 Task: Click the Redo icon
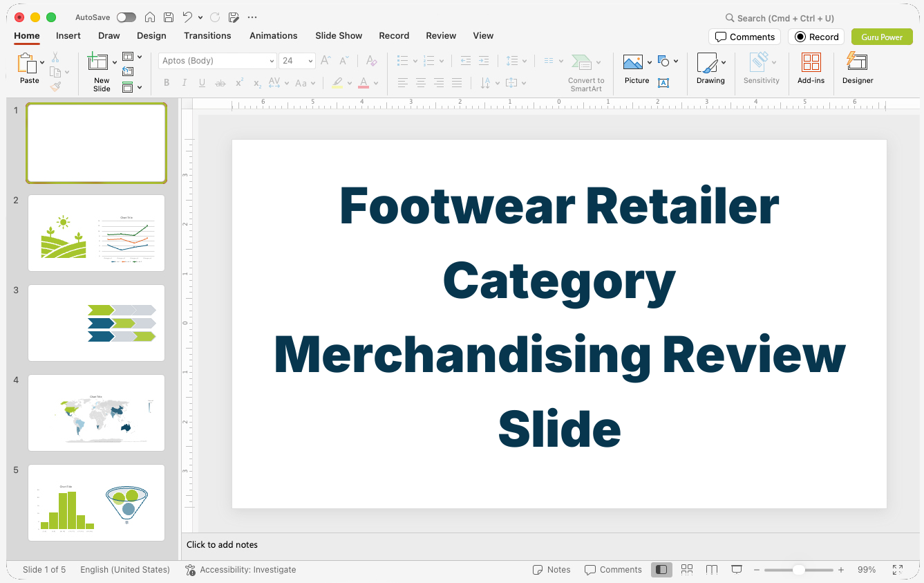[x=214, y=17]
